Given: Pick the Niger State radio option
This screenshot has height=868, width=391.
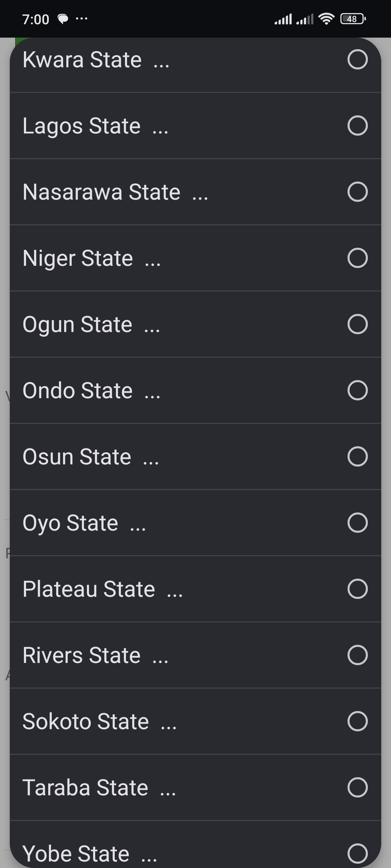Looking at the screenshot, I should pyautogui.click(x=357, y=258).
